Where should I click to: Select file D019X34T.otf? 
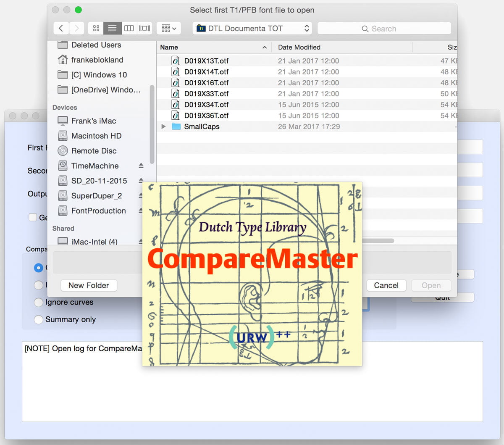(x=307, y=105)
